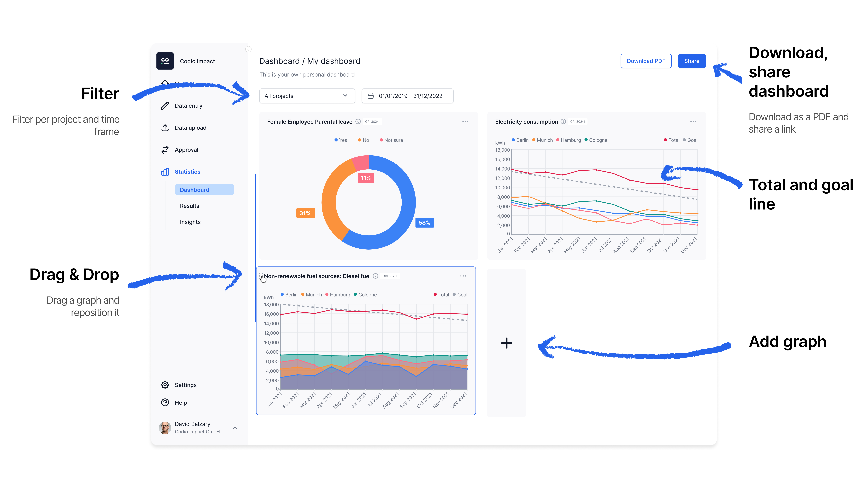Add a new graph with plus button
The image size is (868, 488).
(506, 343)
